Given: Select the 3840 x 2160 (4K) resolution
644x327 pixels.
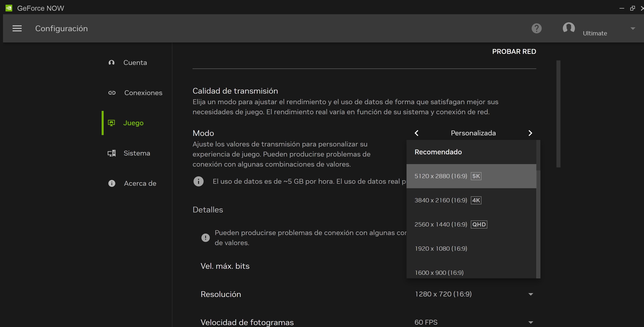Looking at the screenshot, I should (x=447, y=200).
